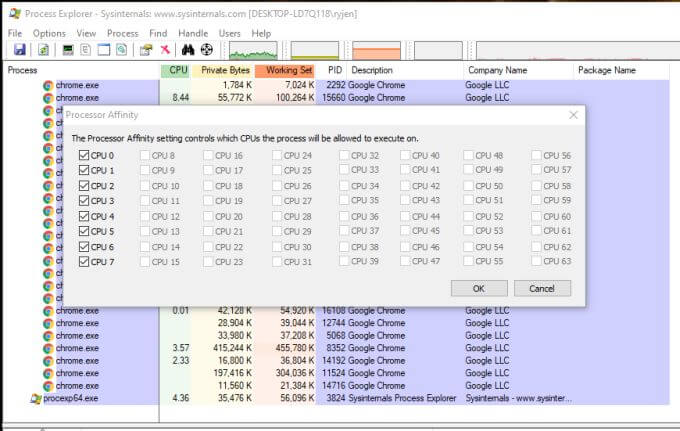Viewport: 680px width, 431px height.
Task: Click the disabled CPU 8 checkbox
Action: pos(145,155)
